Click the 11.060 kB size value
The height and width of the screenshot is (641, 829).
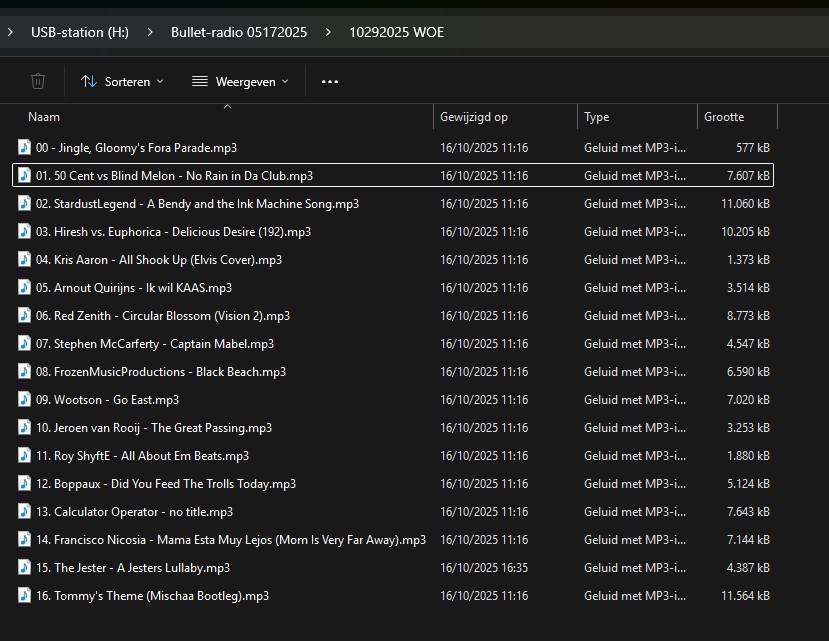[745, 204]
